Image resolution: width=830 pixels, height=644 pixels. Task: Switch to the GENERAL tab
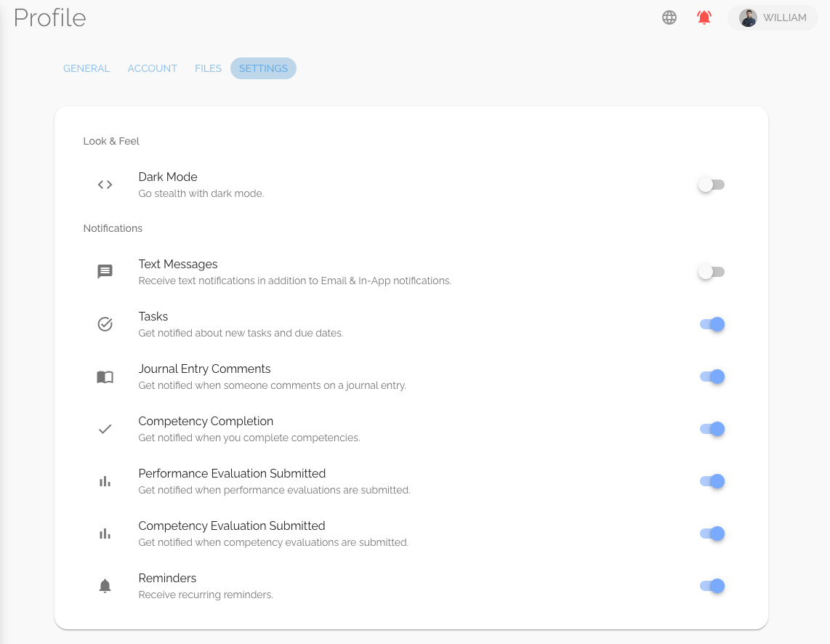coord(86,68)
